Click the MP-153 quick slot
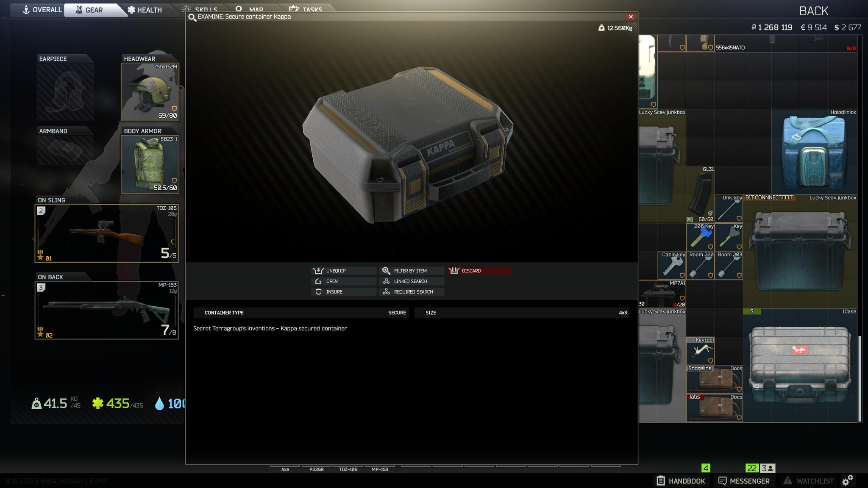 tap(380, 469)
